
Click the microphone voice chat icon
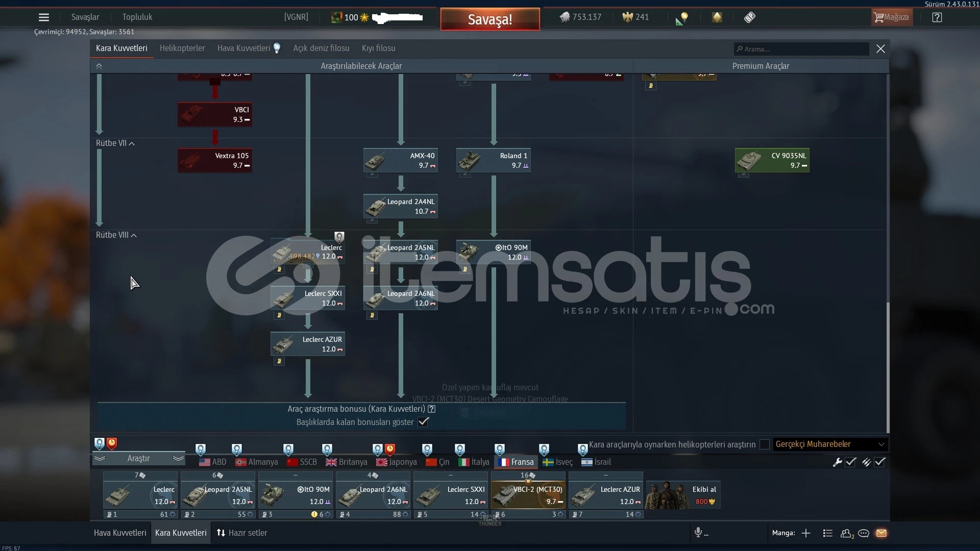click(698, 533)
